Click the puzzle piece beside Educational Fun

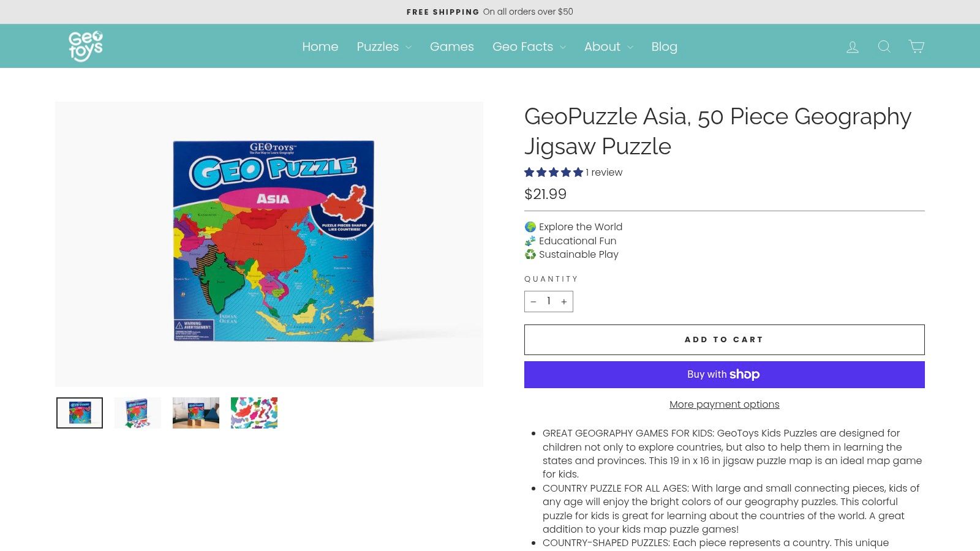[x=529, y=241]
